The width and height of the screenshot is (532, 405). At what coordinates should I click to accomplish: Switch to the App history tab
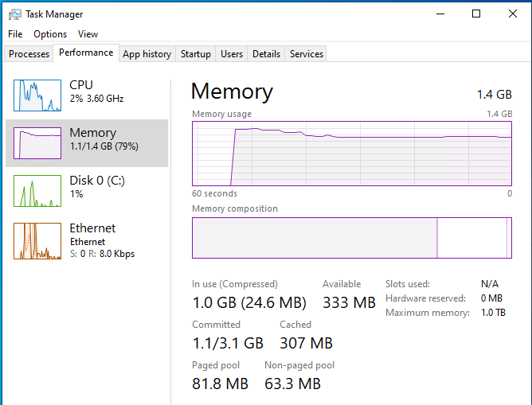147,54
